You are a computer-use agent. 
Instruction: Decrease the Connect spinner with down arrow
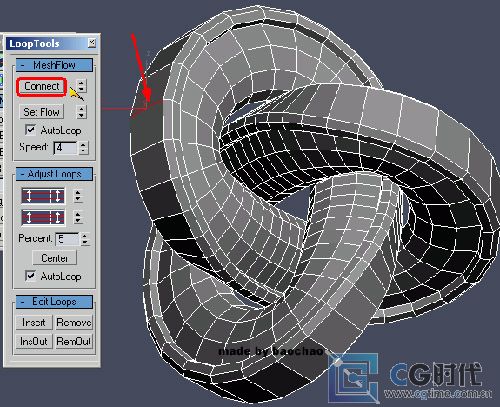click(x=81, y=89)
